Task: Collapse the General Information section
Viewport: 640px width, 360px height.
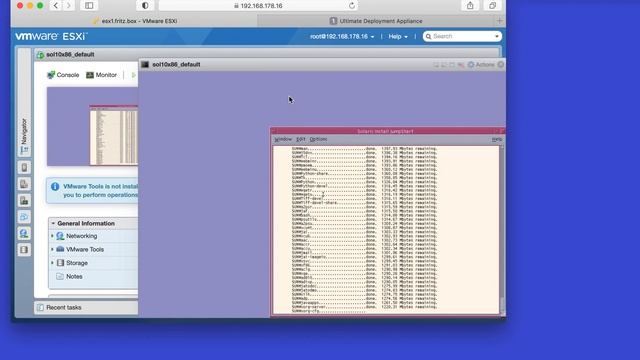Action: (x=53, y=223)
